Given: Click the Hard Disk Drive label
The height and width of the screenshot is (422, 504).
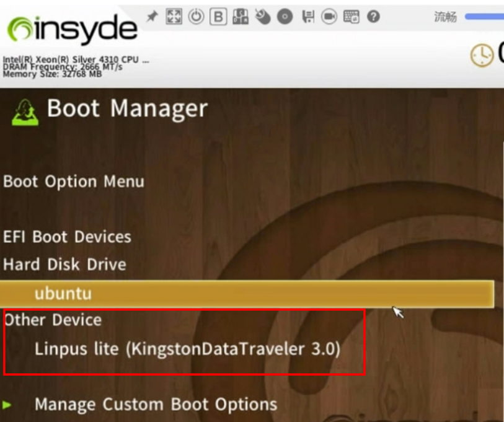Looking at the screenshot, I should coord(64,265).
